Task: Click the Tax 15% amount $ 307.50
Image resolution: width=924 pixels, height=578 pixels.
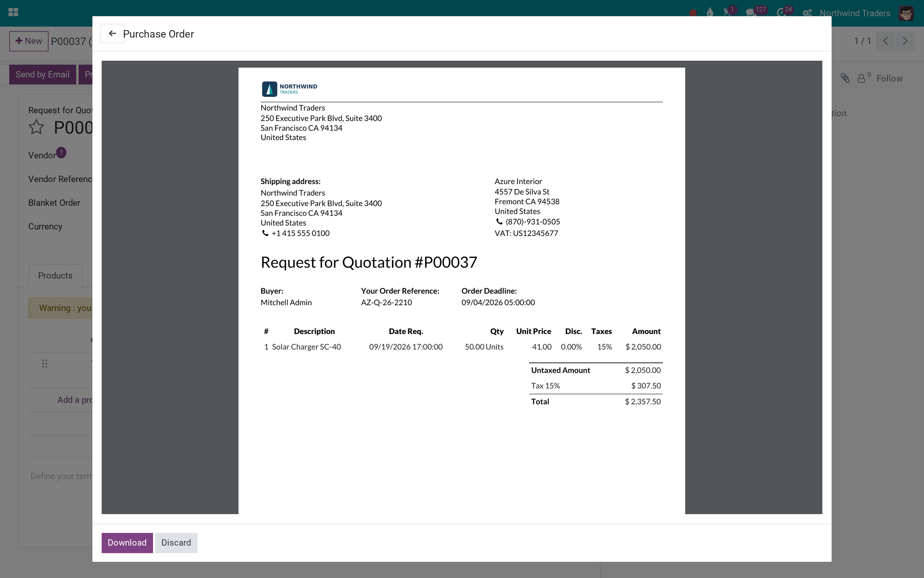Action: point(646,386)
